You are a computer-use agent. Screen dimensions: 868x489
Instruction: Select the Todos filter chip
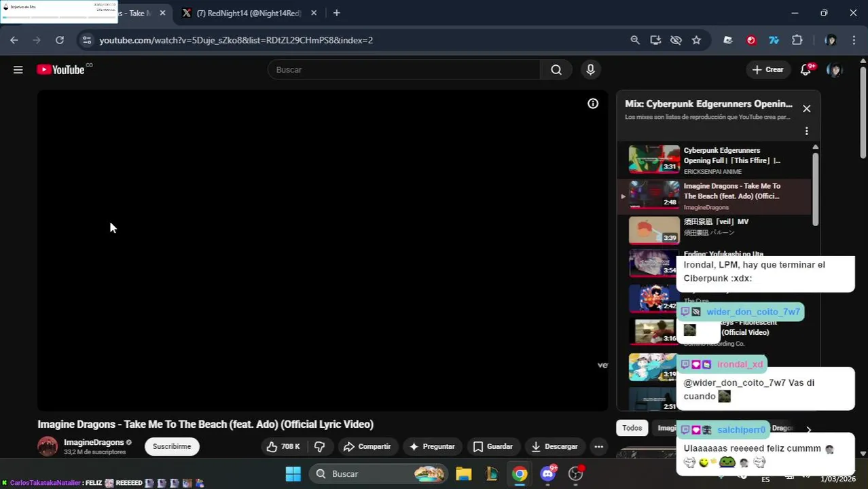click(x=632, y=428)
